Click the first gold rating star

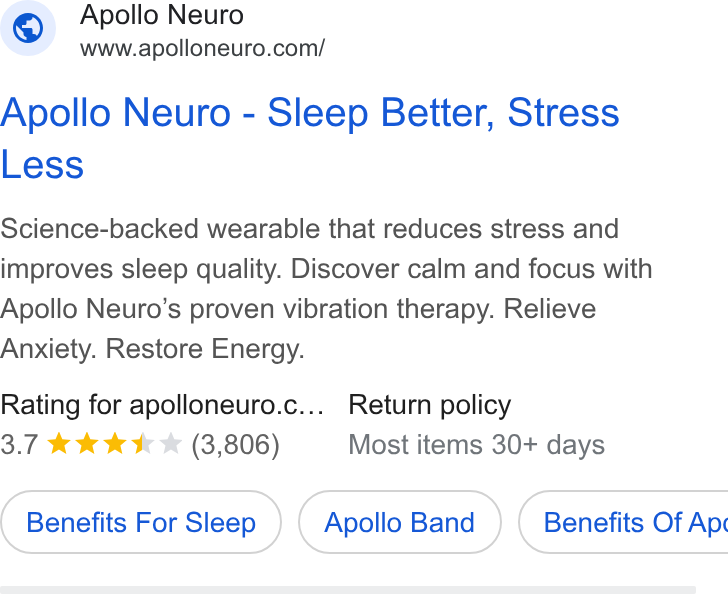tap(59, 444)
